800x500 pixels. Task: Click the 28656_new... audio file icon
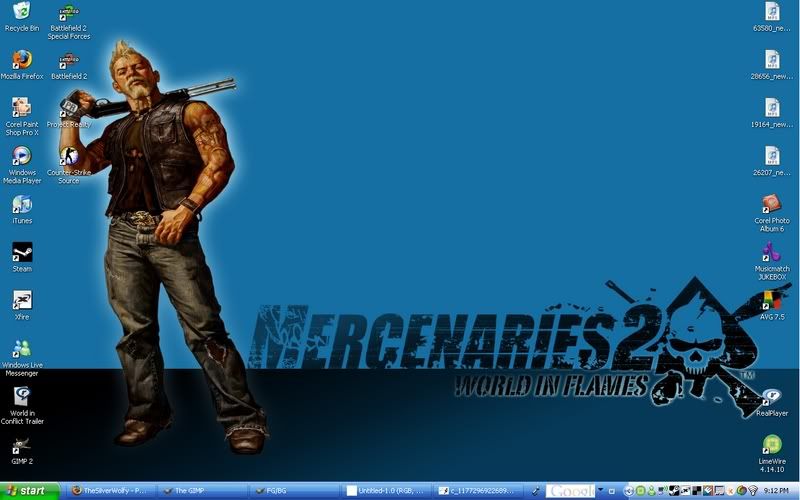click(x=772, y=64)
